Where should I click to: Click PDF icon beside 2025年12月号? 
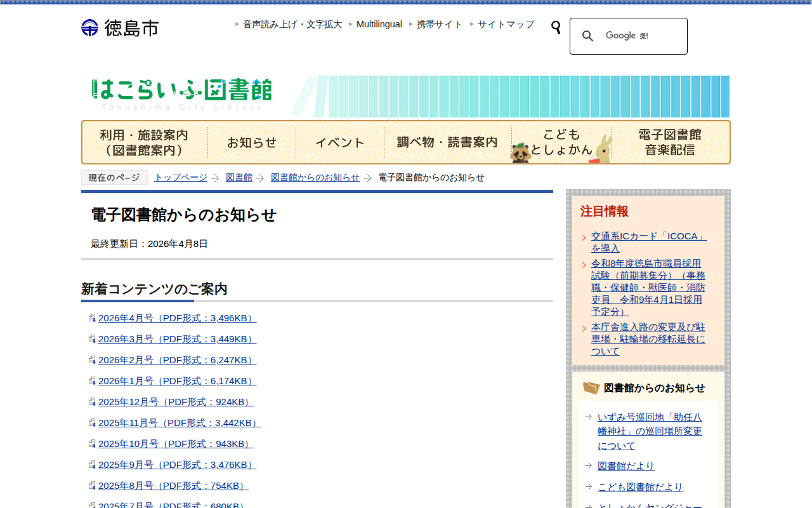92,403
